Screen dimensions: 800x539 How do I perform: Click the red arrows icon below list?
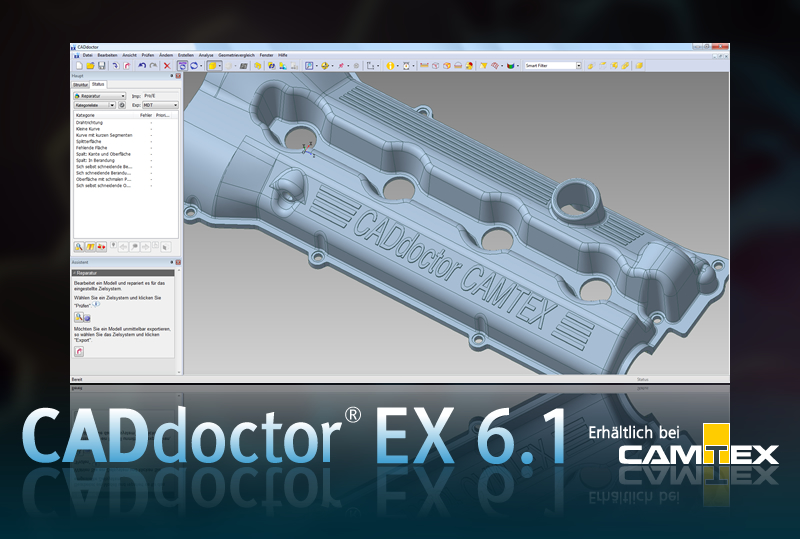tap(102, 247)
